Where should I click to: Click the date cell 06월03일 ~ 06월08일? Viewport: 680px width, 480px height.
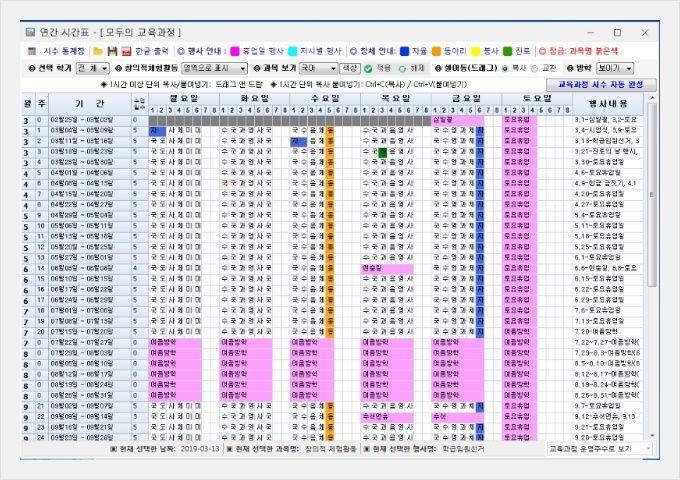click(90, 268)
